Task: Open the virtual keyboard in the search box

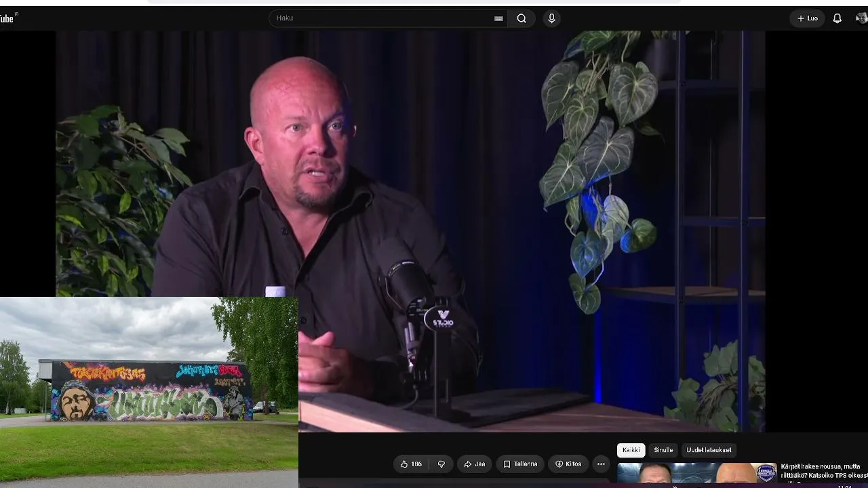Action: coord(498,18)
